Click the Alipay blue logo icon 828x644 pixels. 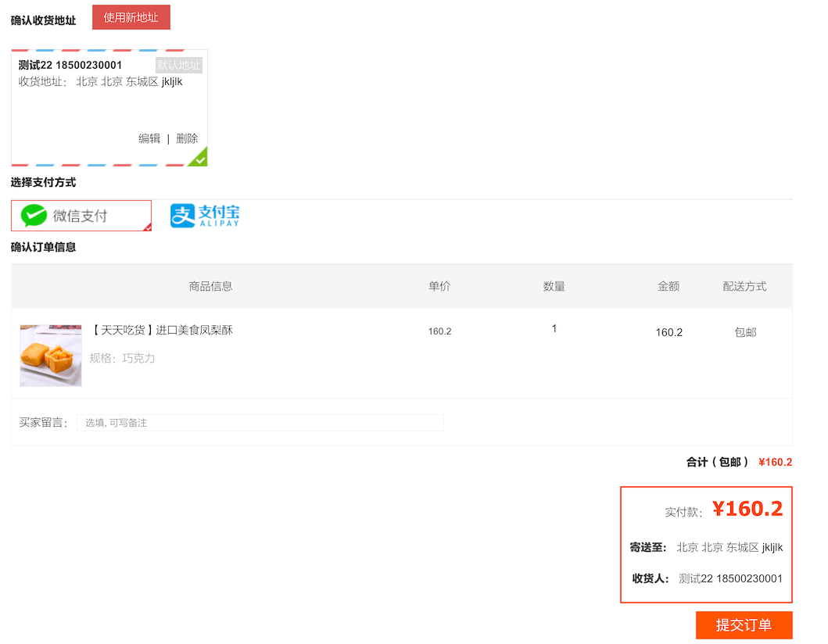tap(182, 216)
